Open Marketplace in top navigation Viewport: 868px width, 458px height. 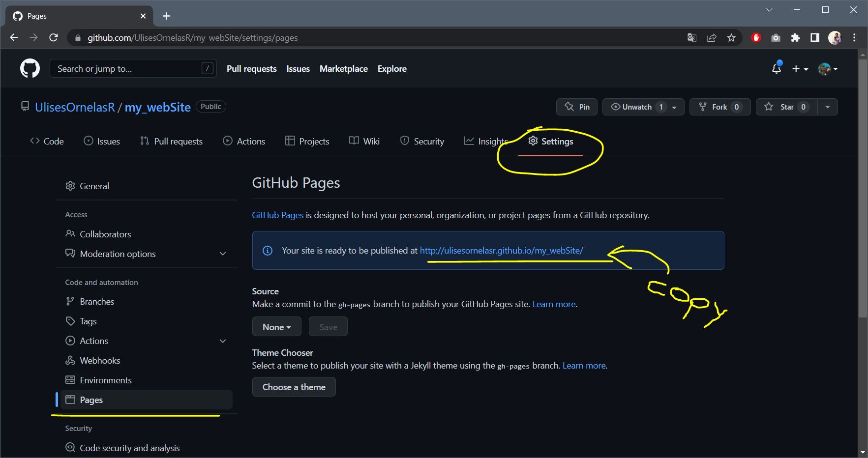coord(344,69)
